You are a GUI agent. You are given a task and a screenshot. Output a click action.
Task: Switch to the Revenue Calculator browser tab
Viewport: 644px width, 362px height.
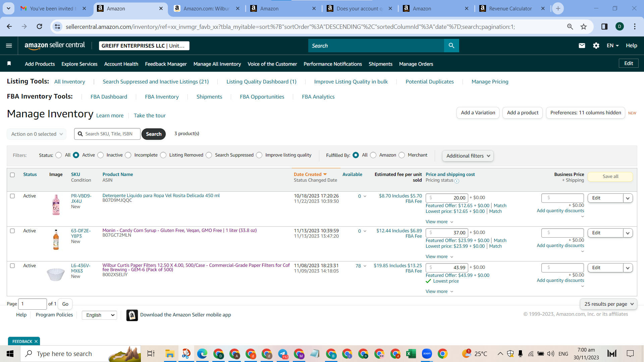click(x=510, y=9)
